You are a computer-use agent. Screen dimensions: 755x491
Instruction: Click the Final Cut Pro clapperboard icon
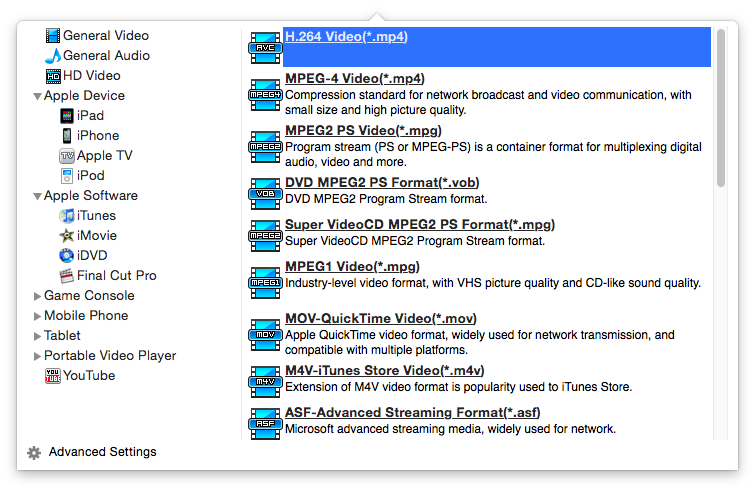[x=67, y=276]
